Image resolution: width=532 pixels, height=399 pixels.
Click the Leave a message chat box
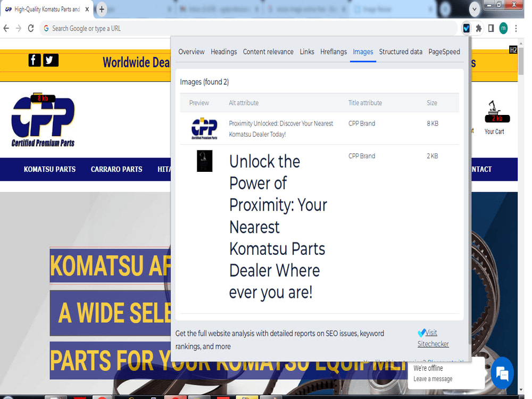coord(445,373)
